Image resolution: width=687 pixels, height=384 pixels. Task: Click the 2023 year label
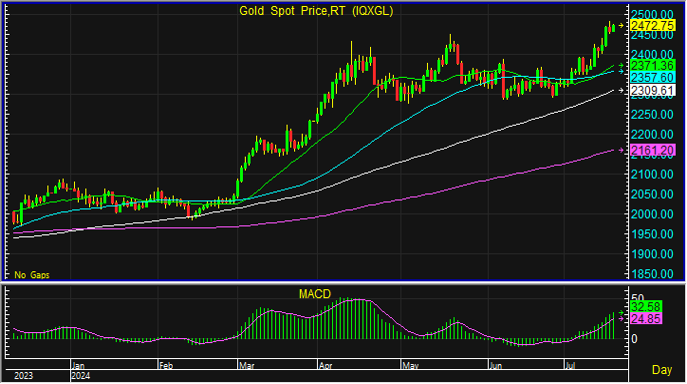click(x=23, y=376)
